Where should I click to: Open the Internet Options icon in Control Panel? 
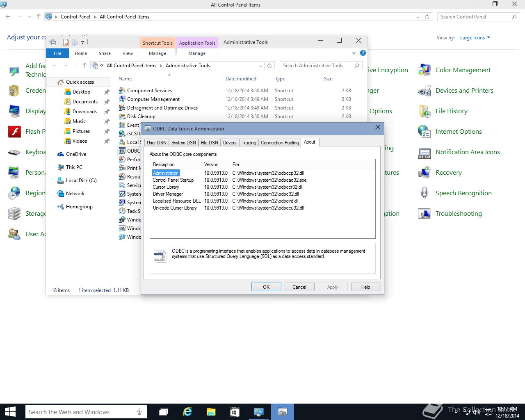(x=424, y=132)
